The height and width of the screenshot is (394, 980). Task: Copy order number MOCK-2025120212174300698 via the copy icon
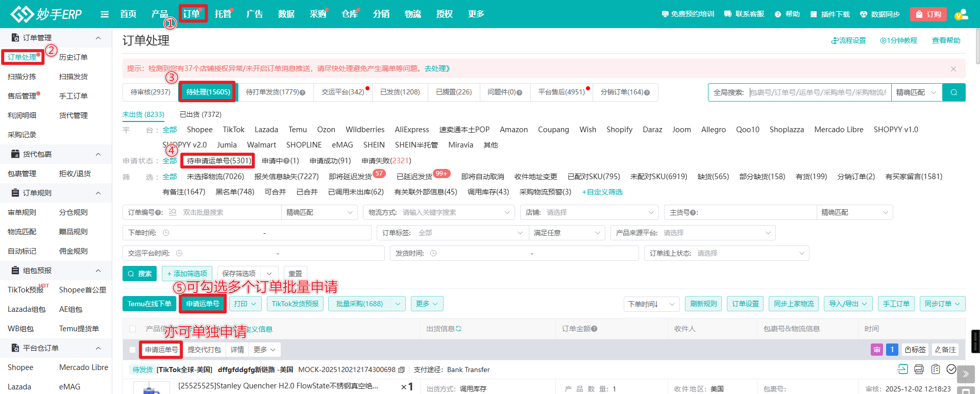[x=402, y=370]
